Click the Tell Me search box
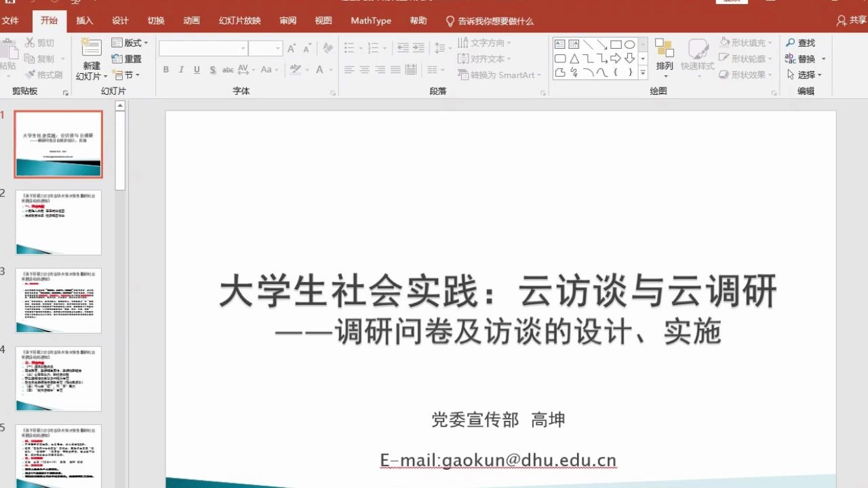The width and height of the screenshot is (868, 488). tap(490, 21)
